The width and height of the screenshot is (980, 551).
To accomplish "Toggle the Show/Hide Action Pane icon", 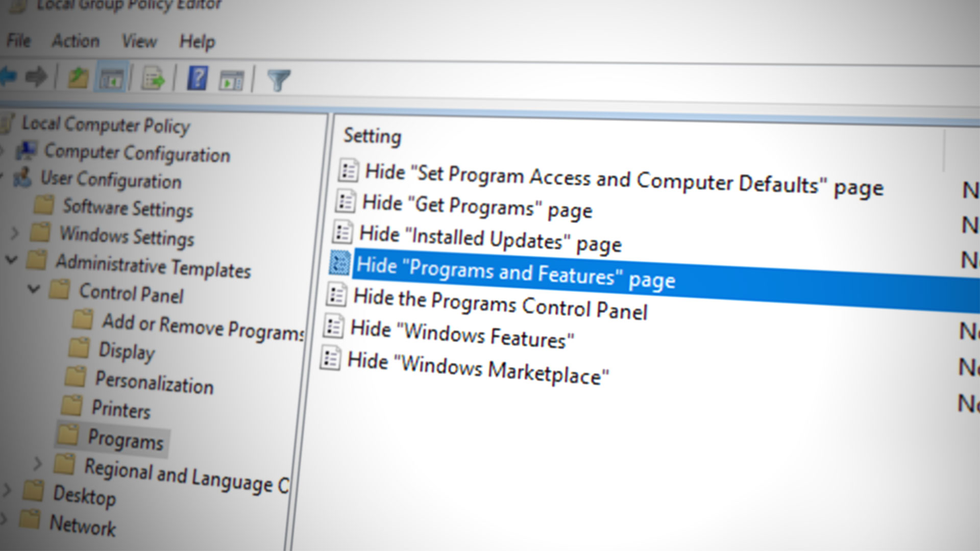I will pyautogui.click(x=231, y=81).
